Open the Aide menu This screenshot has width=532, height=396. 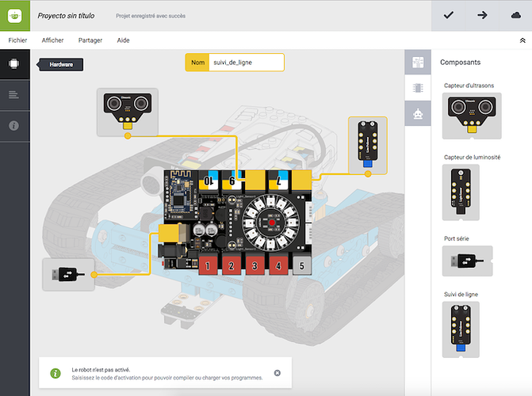[123, 40]
